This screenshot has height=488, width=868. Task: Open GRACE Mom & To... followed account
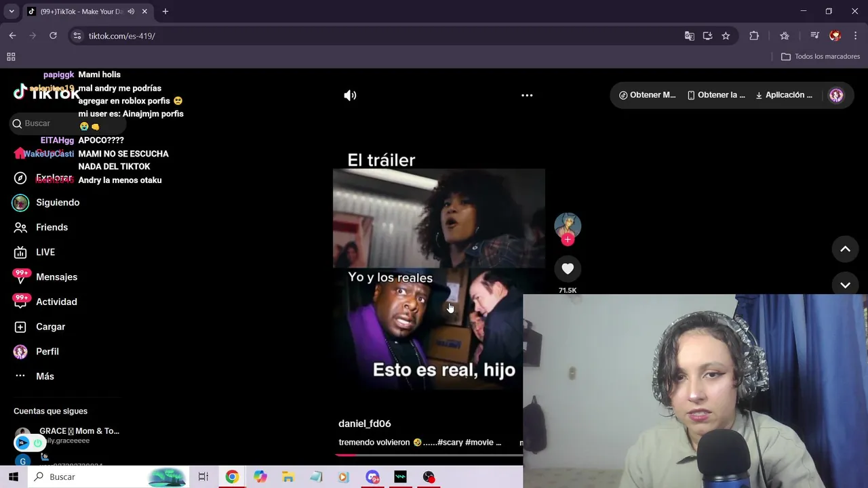tap(66, 435)
